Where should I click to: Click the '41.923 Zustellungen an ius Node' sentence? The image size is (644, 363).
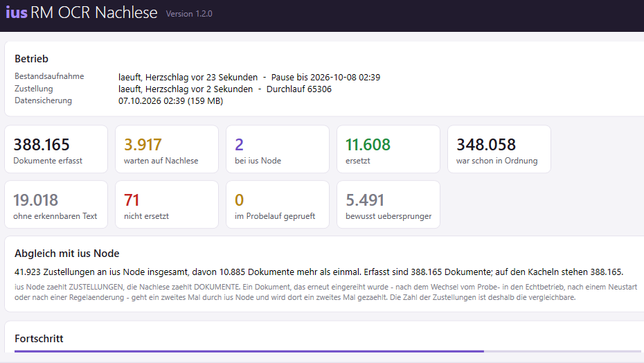coord(319,272)
